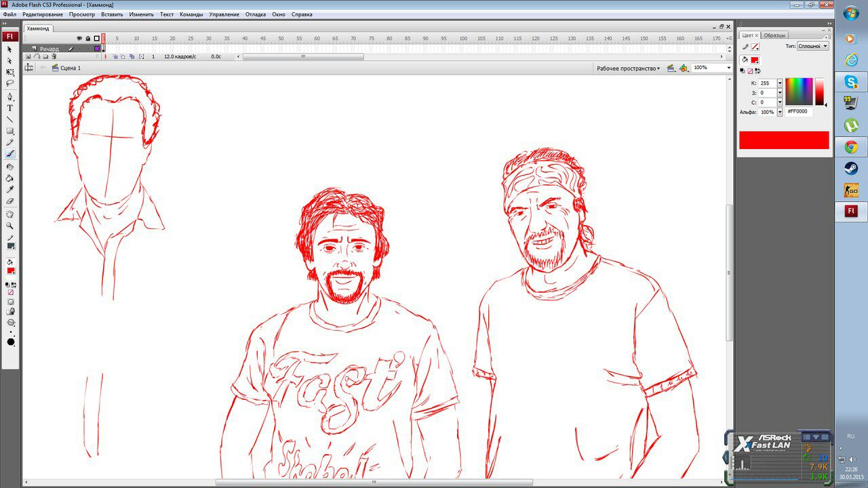Open the color Тип dropdown
868x488 pixels.
(812, 46)
